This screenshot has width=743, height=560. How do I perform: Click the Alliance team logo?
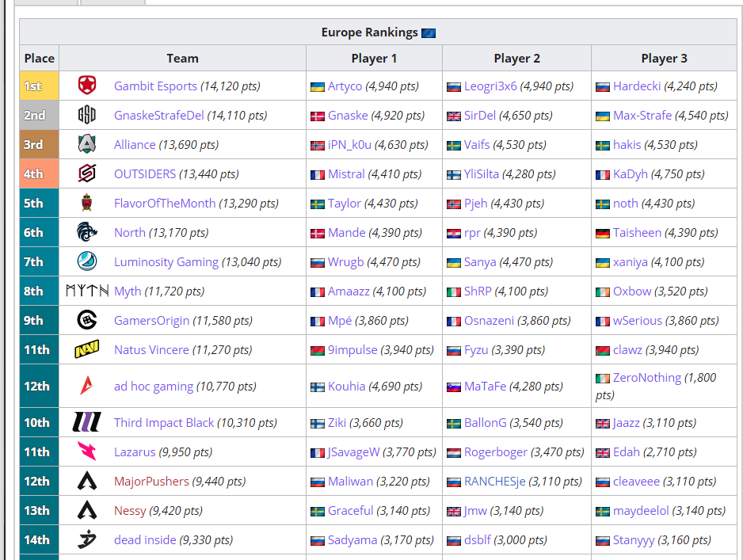click(x=87, y=144)
